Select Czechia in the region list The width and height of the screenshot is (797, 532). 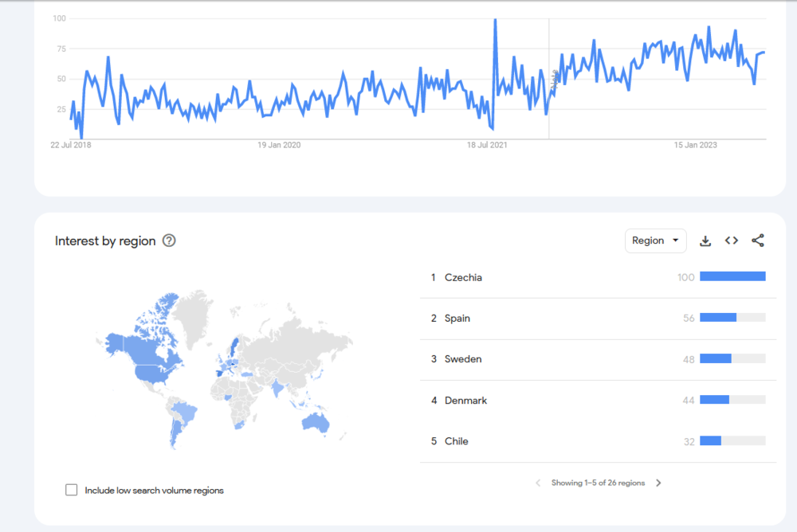(463, 277)
